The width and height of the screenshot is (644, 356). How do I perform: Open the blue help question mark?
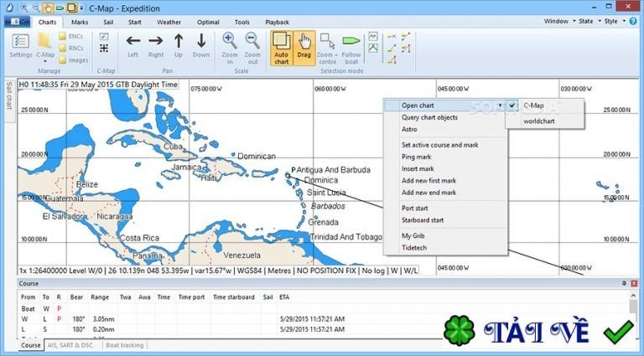633,21
